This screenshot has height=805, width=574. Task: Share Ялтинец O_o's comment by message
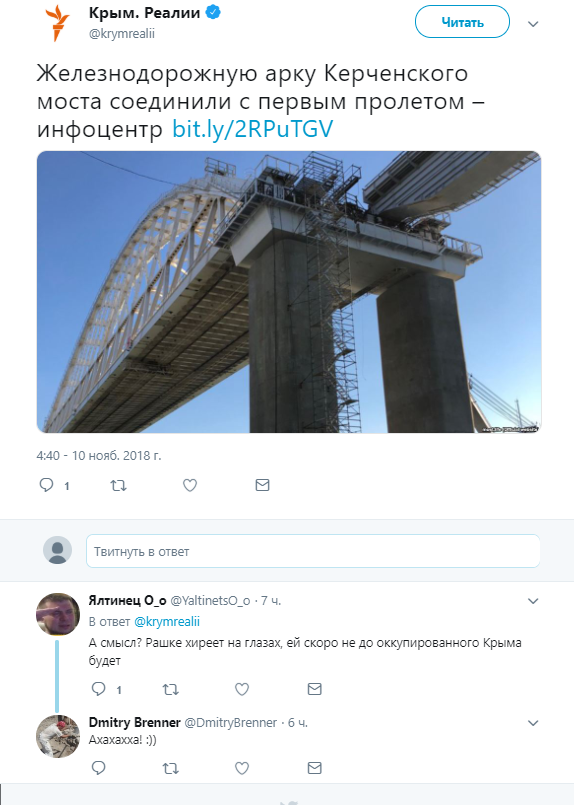point(314,689)
